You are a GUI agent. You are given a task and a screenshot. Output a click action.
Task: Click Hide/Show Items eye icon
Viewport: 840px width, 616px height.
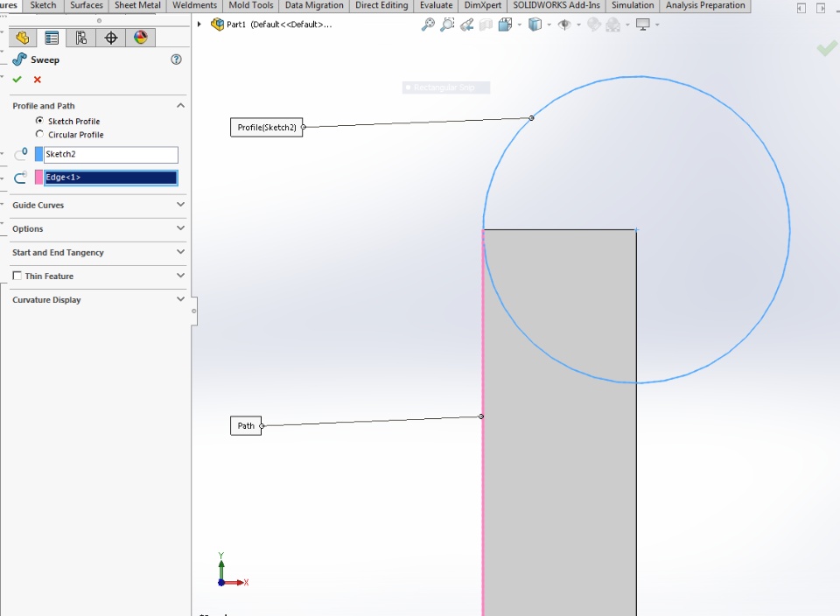(564, 24)
